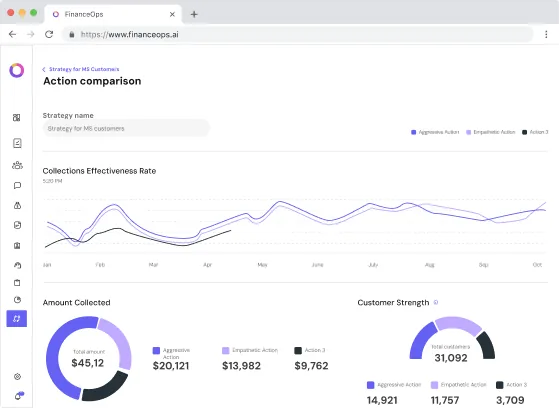Open the customers group icon in sidebar

17,165
